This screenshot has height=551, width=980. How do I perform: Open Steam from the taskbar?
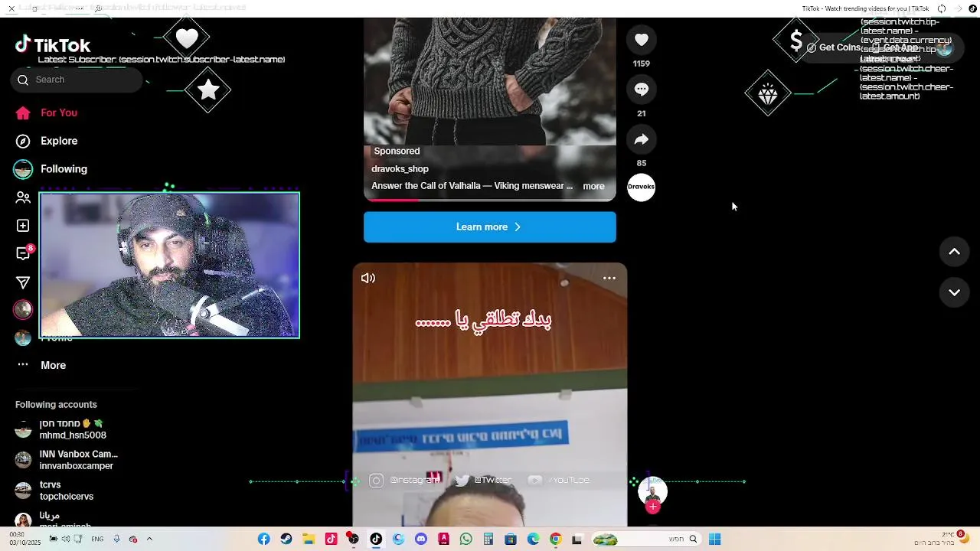286,540
